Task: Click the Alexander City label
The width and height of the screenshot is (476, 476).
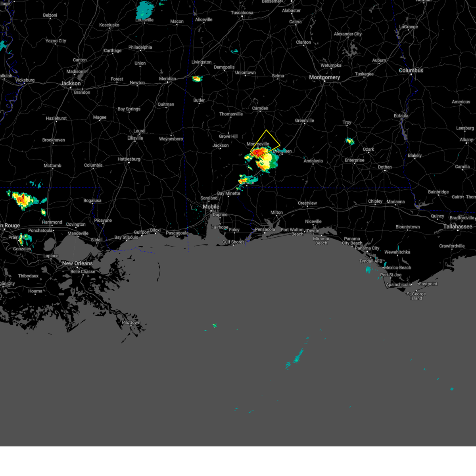Action: point(348,34)
